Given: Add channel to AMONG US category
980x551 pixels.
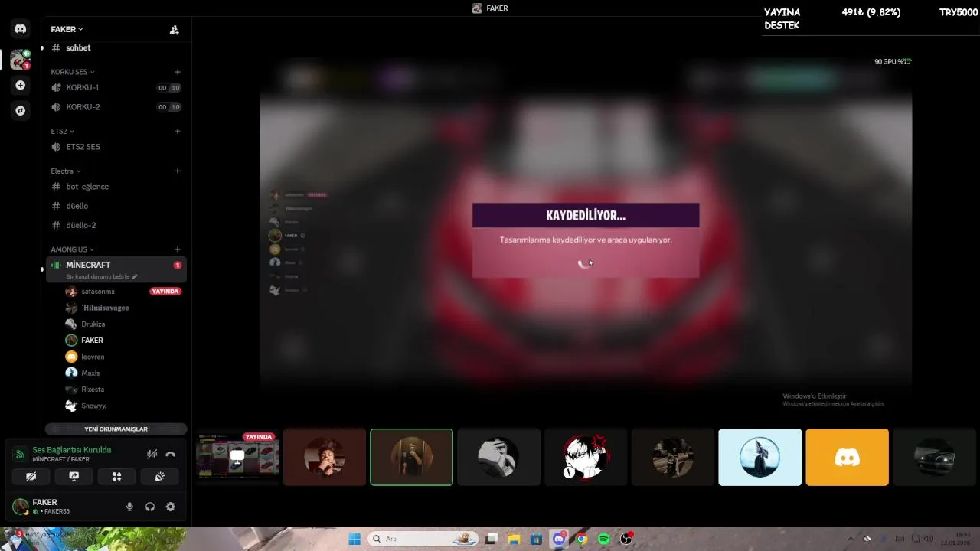Looking at the screenshot, I should point(178,249).
